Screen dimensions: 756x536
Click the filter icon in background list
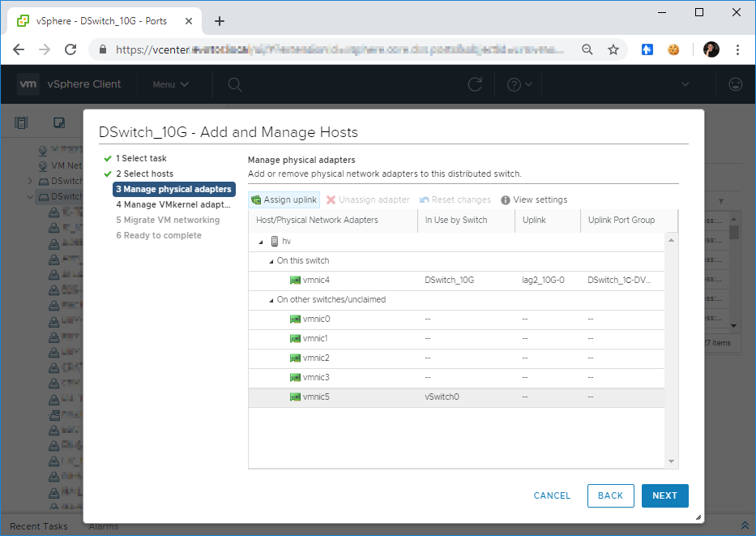pyautogui.click(x=721, y=201)
